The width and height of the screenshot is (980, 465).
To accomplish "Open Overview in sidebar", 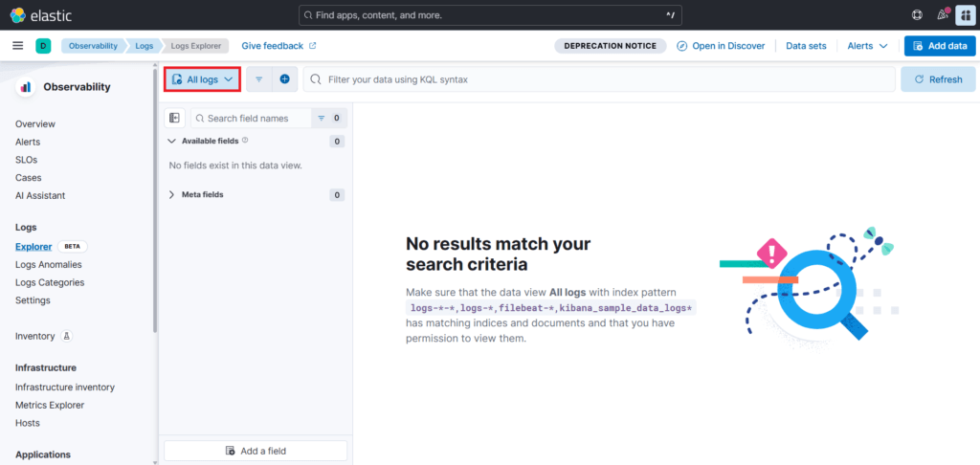I will (35, 123).
